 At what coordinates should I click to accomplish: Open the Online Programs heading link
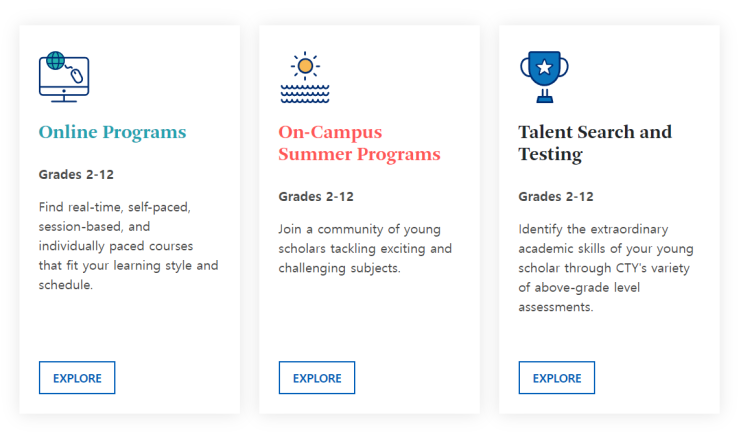(112, 132)
